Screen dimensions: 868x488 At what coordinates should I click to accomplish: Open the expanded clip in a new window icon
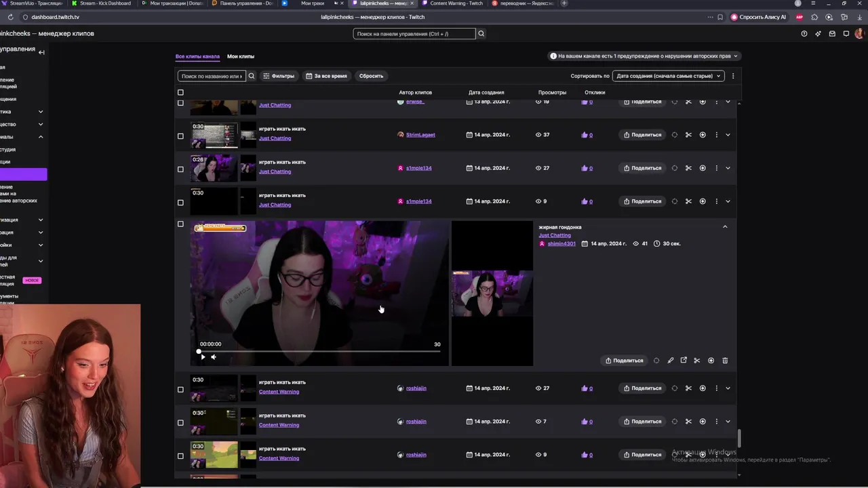click(x=684, y=361)
